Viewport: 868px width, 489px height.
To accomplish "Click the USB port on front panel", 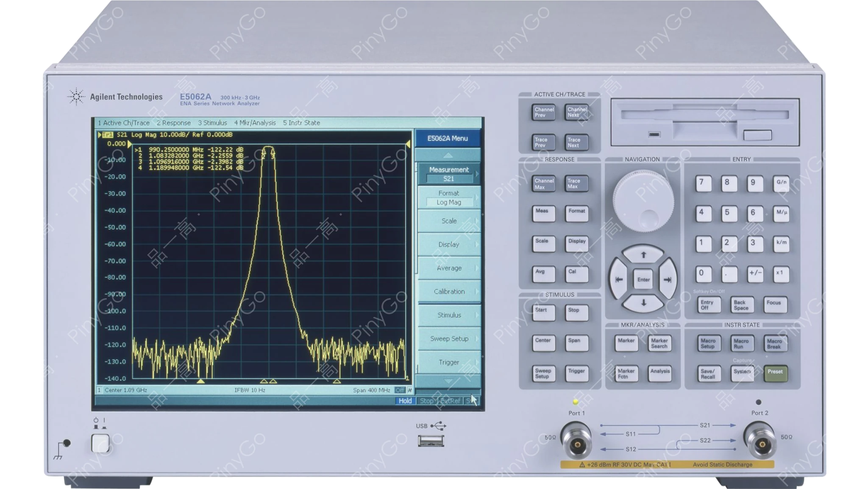I will coord(431,441).
